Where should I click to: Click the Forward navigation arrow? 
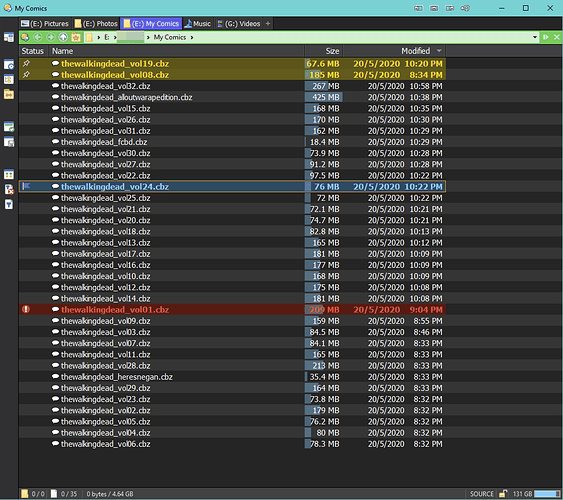tap(51, 37)
